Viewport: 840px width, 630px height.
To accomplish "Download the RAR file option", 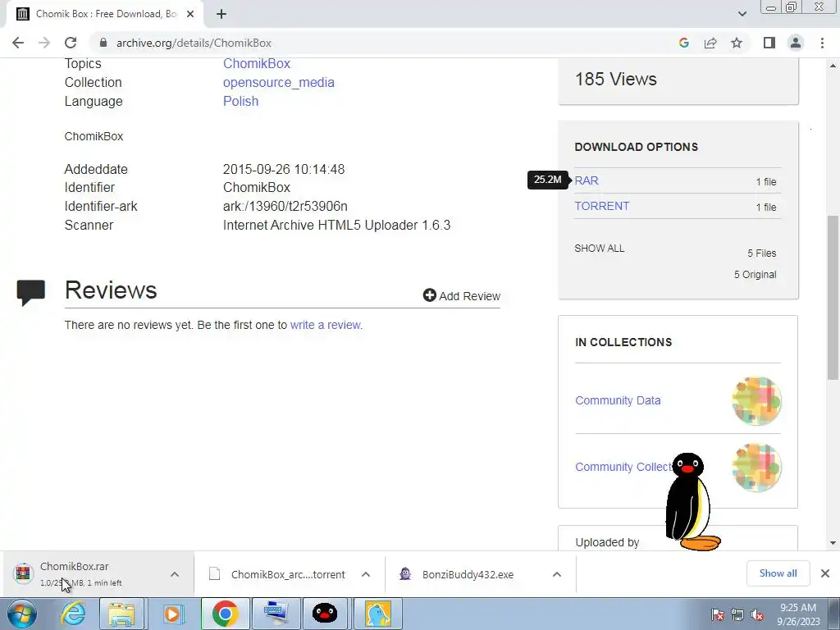I will 587,180.
